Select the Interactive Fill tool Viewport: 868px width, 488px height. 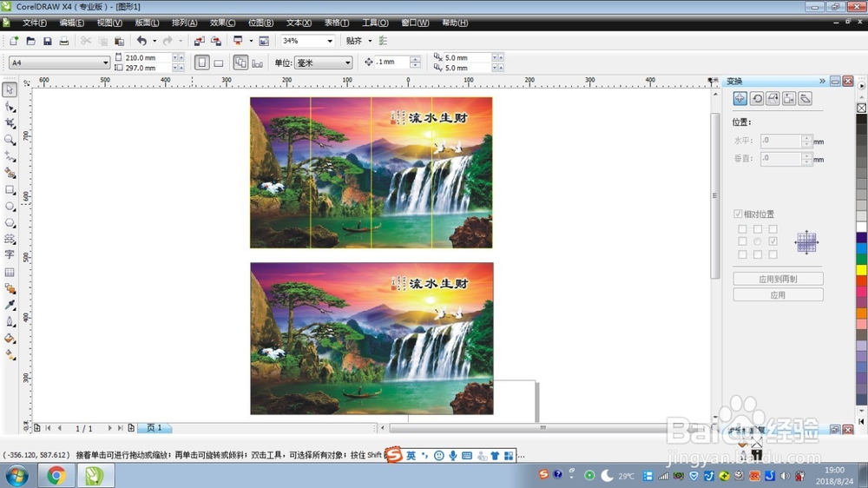(10, 354)
